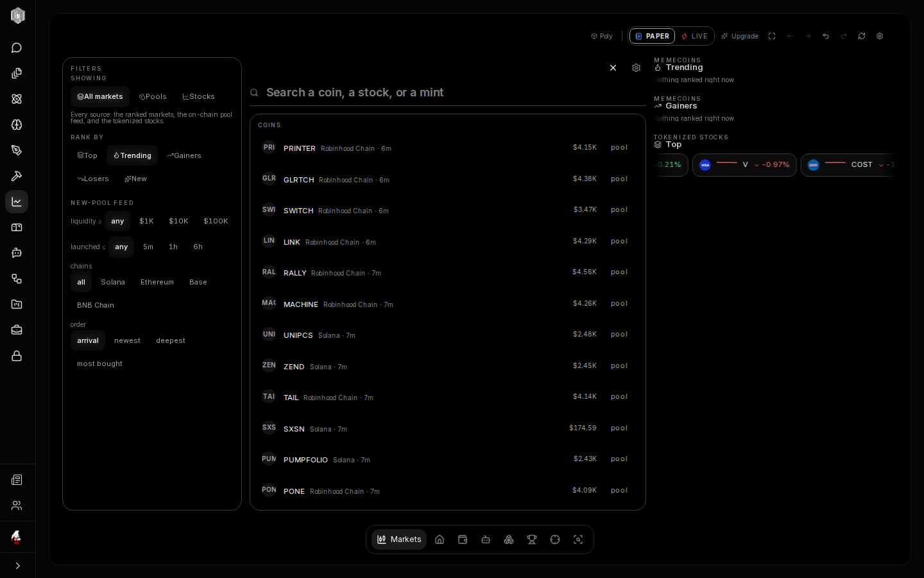
Task: Select the pen nib sidebar icon
Action: coord(17,150)
